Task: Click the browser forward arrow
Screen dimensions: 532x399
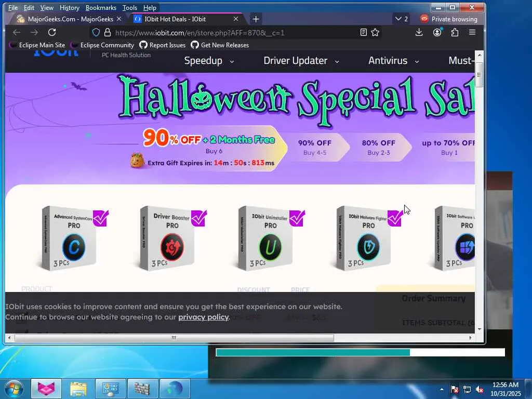Action: (34, 32)
